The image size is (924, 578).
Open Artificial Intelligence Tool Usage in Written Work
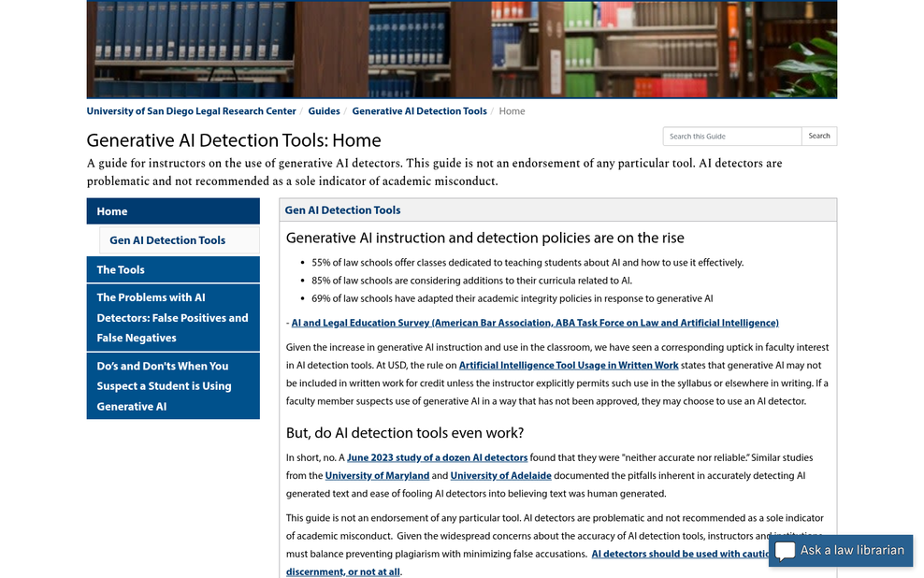(x=568, y=366)
